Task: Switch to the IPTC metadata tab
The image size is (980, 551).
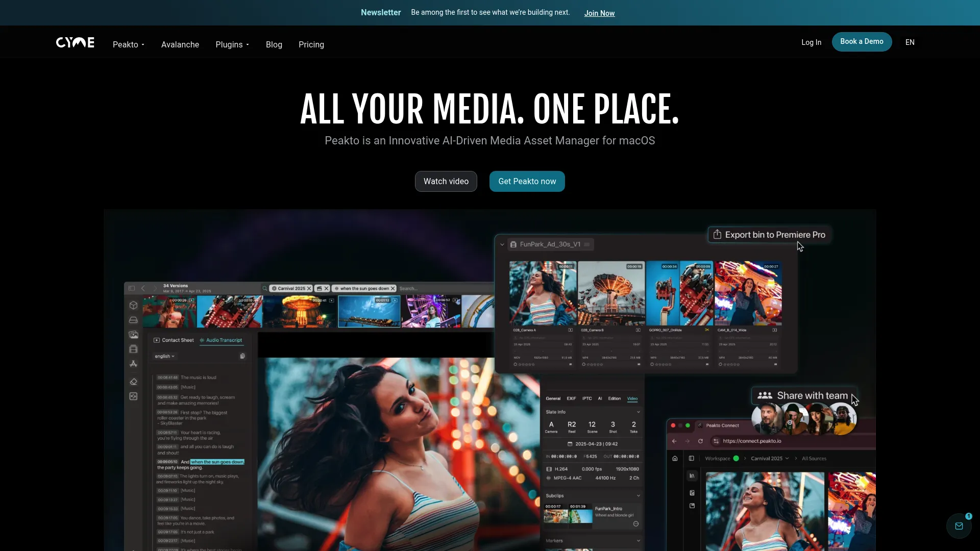Action: (587, 398)
